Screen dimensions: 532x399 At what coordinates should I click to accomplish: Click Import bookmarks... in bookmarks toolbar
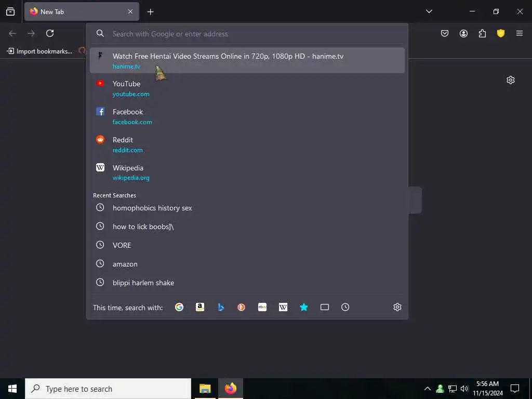click(x=39, y=51)
